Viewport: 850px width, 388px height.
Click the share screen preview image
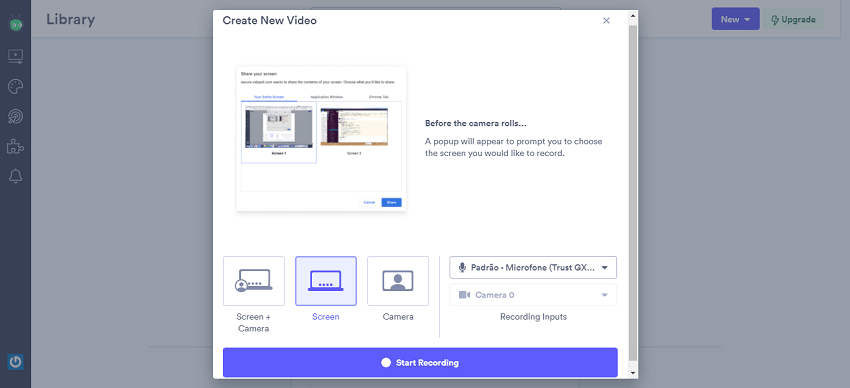tap(321, 139)
